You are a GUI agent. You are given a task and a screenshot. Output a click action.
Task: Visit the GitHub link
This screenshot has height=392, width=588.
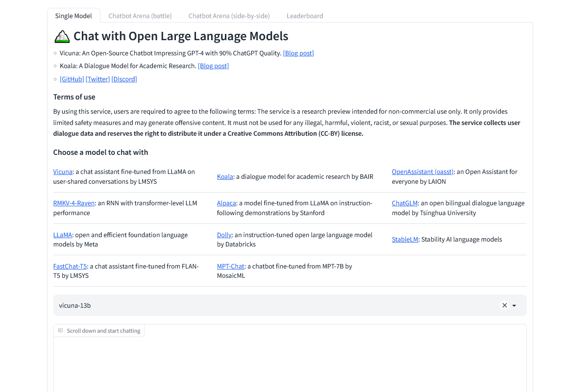72,79
